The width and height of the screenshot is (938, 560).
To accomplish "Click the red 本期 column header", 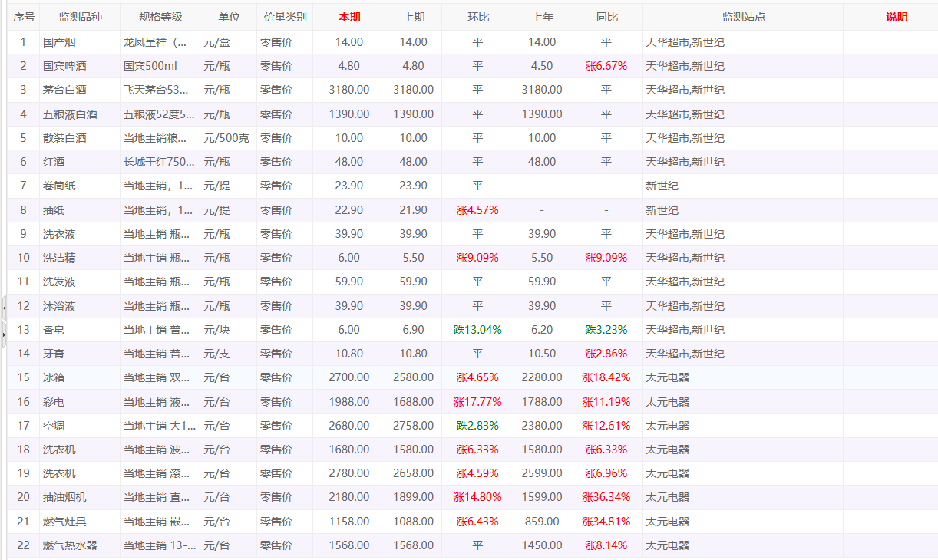I will click(349, 17).
